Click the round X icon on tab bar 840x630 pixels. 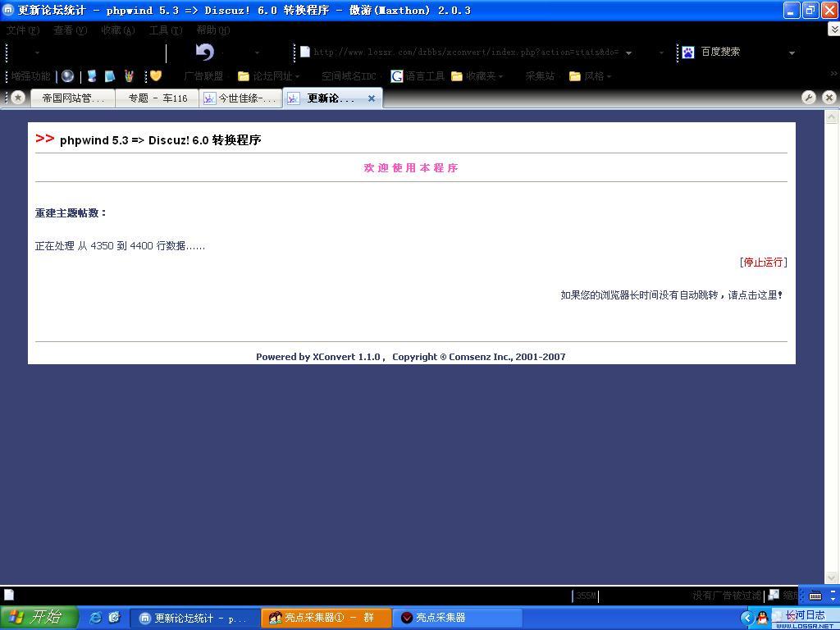pyautogui.click(x=829, y=98)
